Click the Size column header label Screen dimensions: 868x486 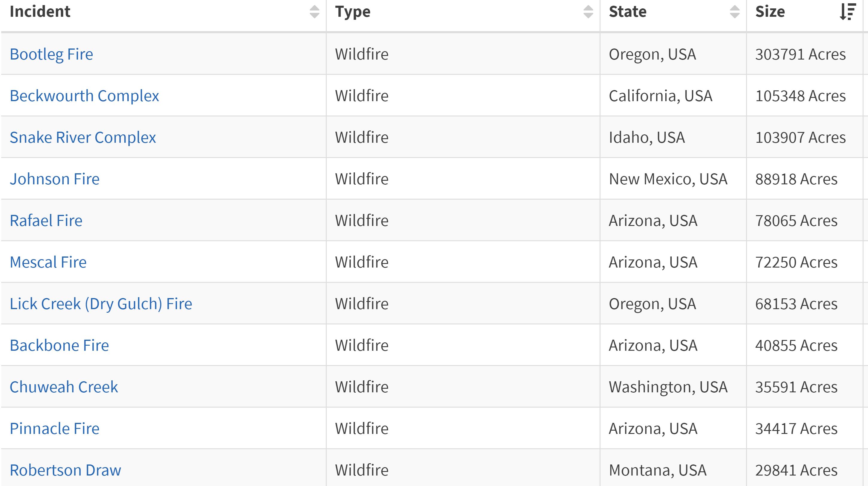click(770, 12)
